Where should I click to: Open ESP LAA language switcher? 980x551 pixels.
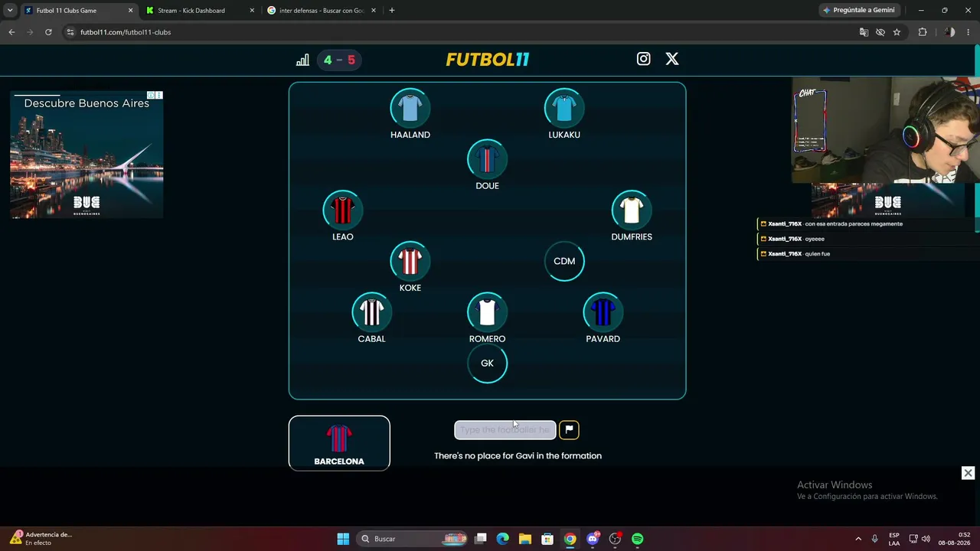pos(894,539)
